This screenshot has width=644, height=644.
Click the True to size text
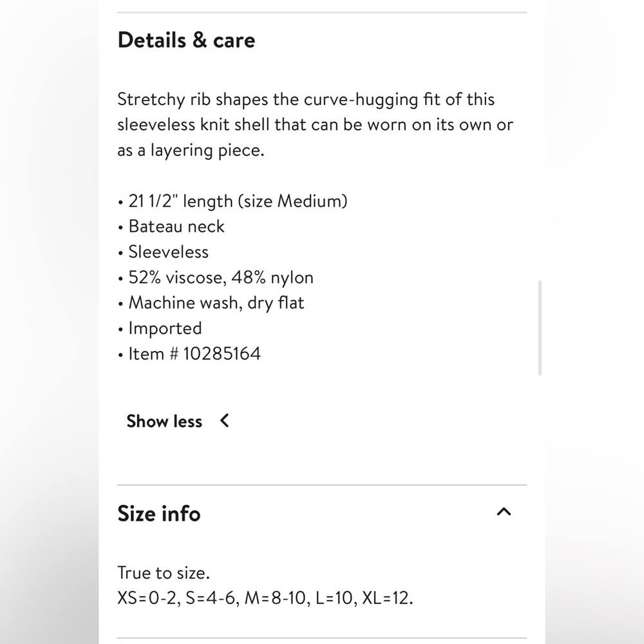click(164, 573)
